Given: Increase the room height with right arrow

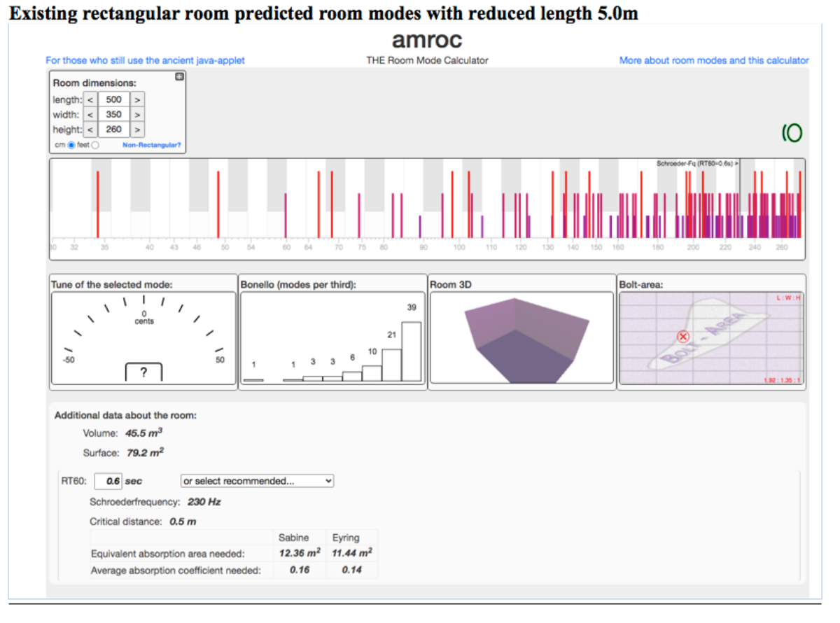Looking at the screenshot, I should pyautogui.click(x=137, y=129).
